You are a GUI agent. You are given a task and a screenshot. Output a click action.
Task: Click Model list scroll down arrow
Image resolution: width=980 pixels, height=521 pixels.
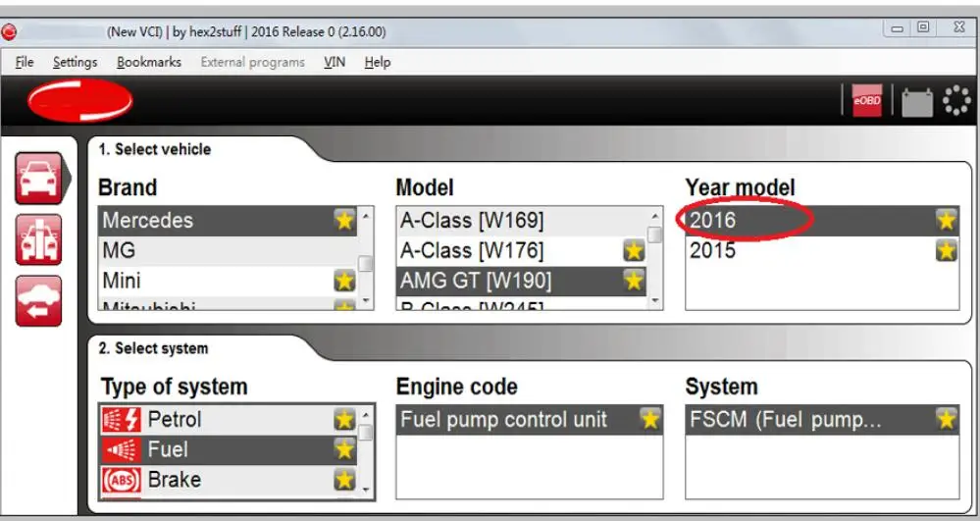[654, 301]
